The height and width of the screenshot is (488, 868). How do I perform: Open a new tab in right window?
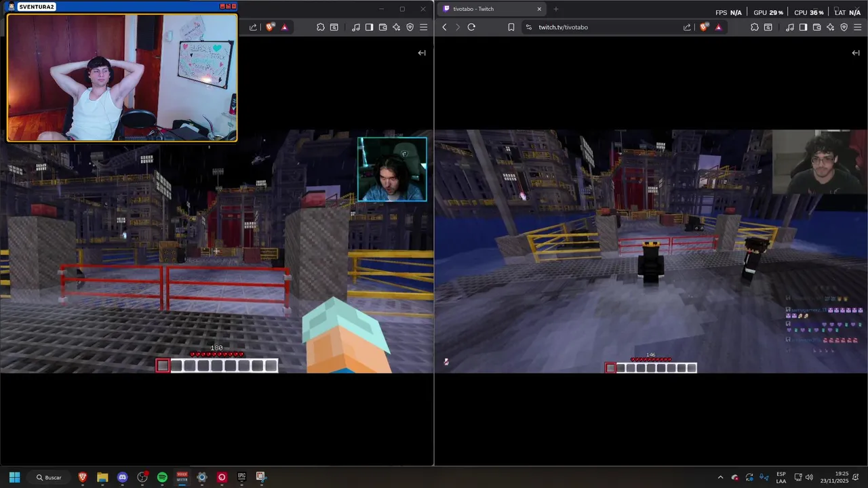pos(555,9)
